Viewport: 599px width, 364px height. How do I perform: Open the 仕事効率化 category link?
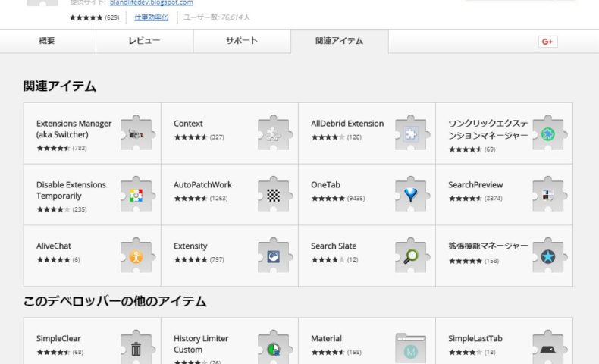pos(152,17)
